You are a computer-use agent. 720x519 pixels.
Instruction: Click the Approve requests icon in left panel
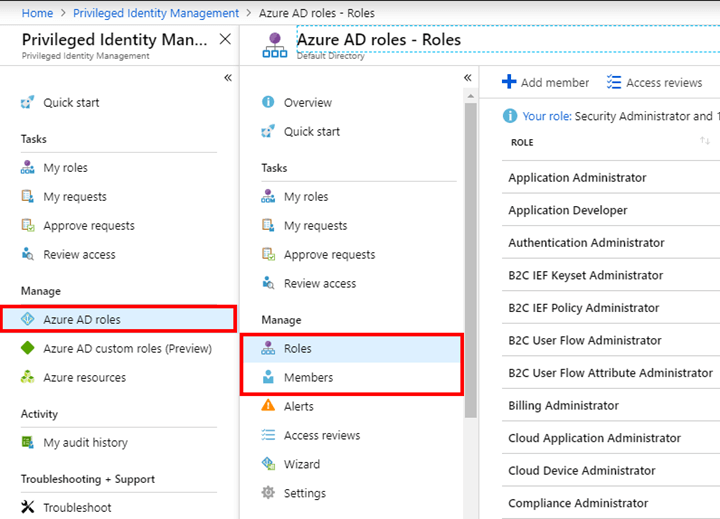click(x=28, y=225)
